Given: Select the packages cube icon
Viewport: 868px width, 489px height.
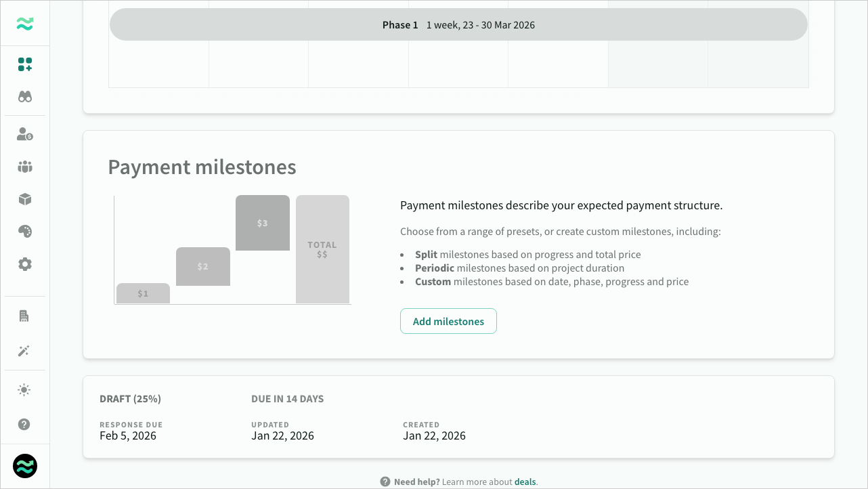Looking at the screenshot, I should 24,199.
